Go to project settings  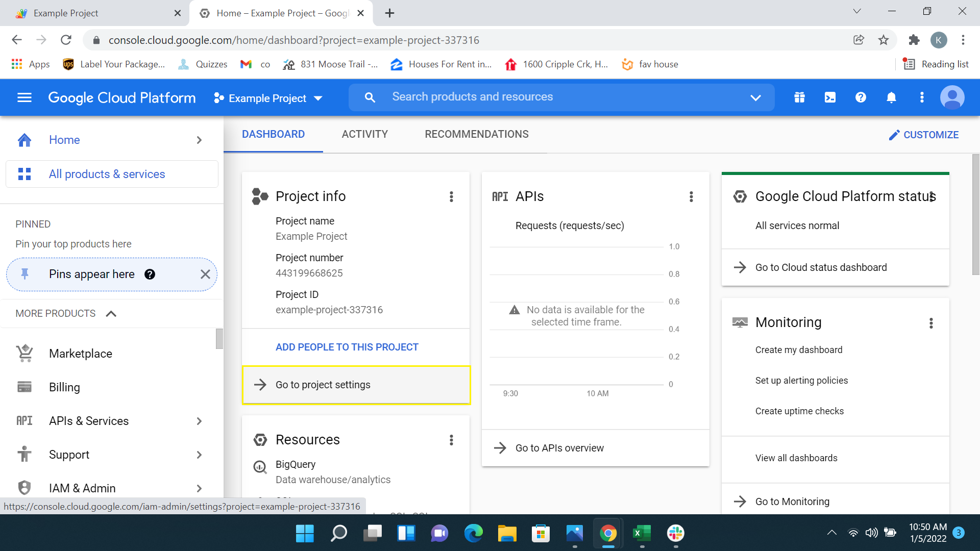click(356, 385)
